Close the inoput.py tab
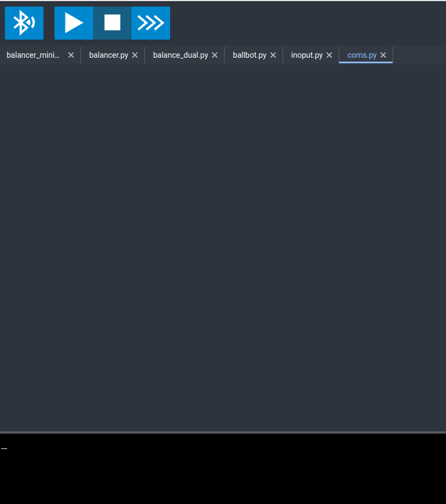446x504 pixels. 329,55
